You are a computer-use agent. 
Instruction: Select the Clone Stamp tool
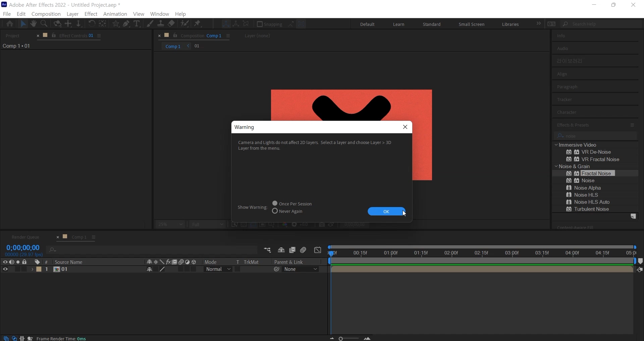click(161, 24)
